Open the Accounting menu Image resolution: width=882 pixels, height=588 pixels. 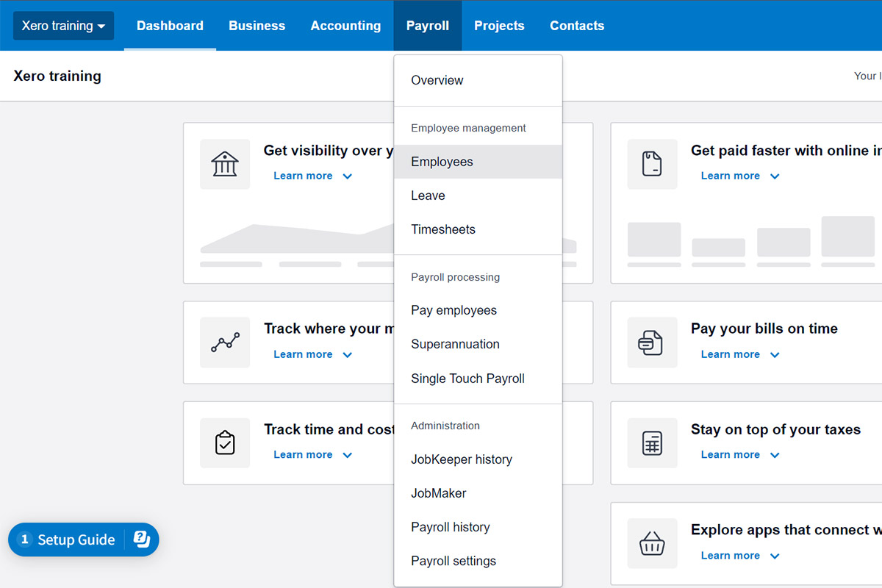pos(345,25)
